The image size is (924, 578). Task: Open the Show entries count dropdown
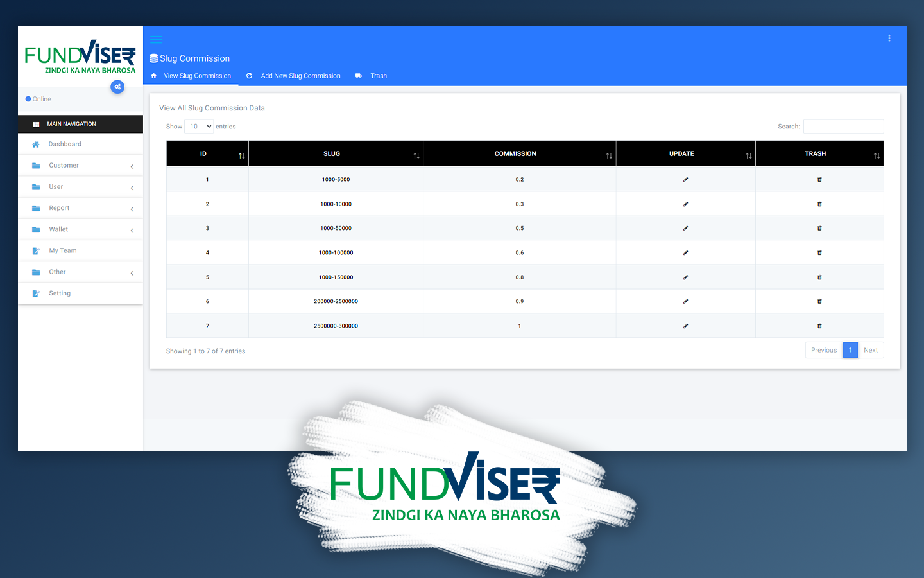[x=199, y=127]
